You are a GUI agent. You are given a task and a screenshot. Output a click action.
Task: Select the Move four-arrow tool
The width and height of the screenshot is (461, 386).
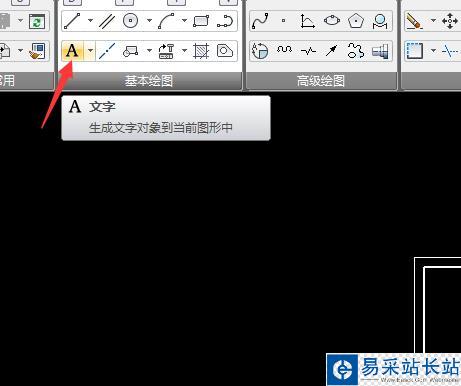click(x=450, y=21)
